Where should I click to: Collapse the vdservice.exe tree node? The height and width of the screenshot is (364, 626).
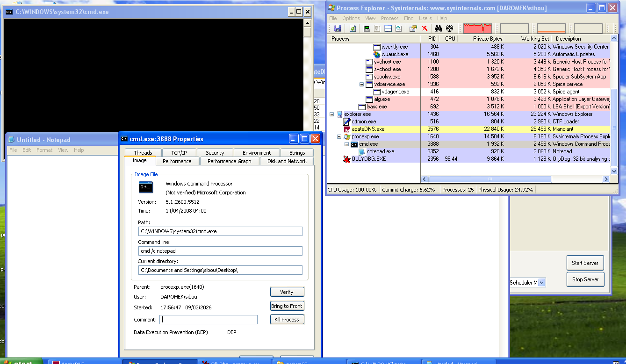click(x=361, y=84)
